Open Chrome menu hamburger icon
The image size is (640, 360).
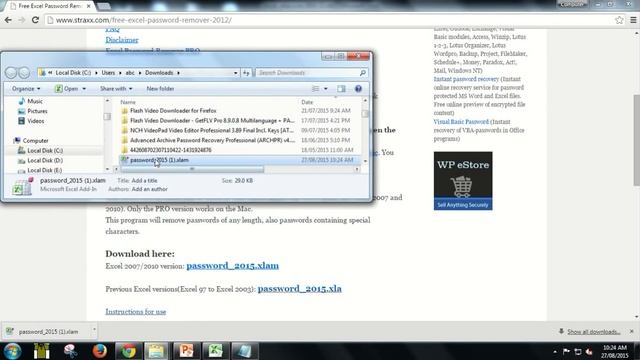[x=633, y=20]
